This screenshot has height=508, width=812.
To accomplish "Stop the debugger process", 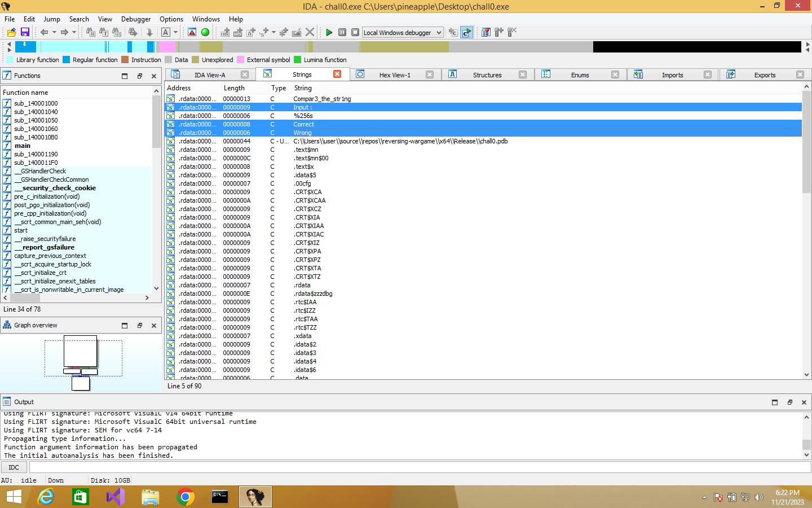I will click(355, 32).
